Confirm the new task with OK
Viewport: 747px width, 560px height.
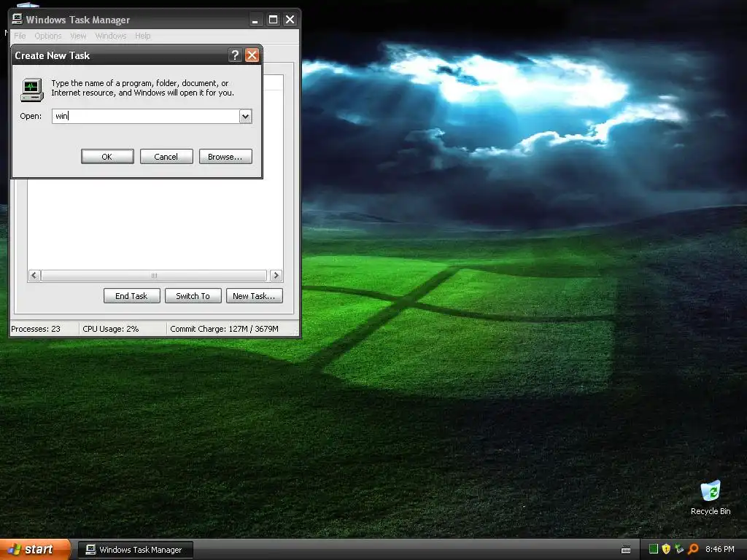tap(107, 157)
